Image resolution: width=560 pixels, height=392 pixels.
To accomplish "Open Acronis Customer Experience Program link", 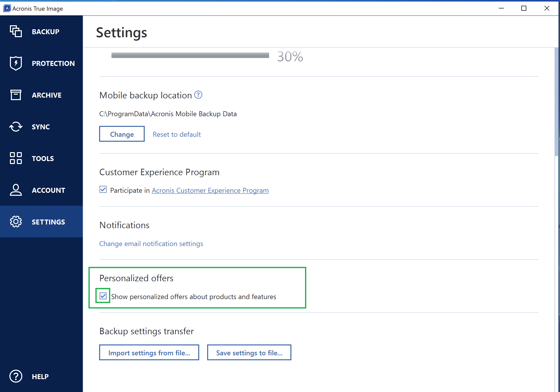I will coord(210,190).
